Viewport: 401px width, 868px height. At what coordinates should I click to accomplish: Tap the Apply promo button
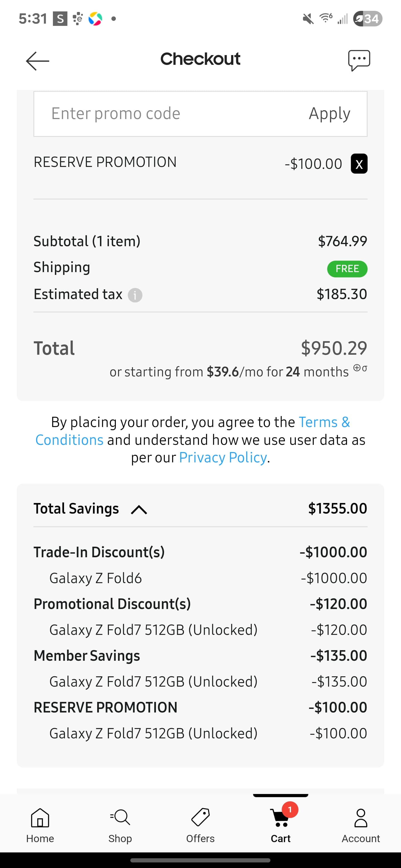329,114
